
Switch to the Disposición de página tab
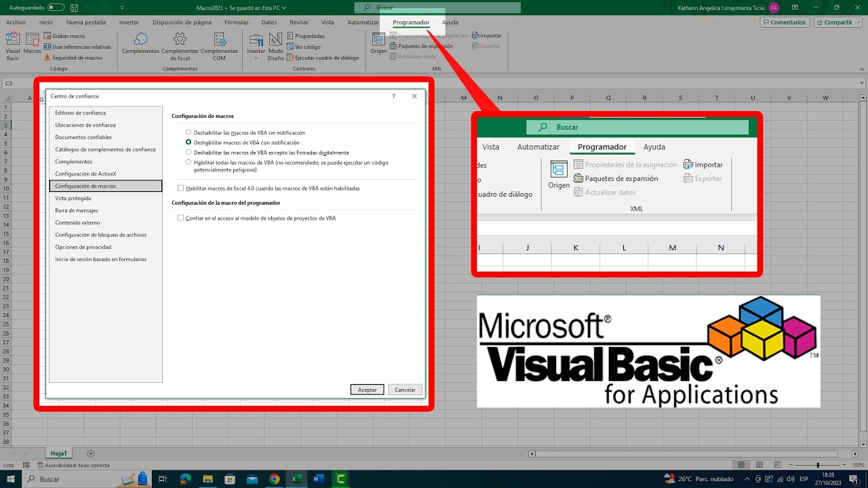[x=182, y=22]
